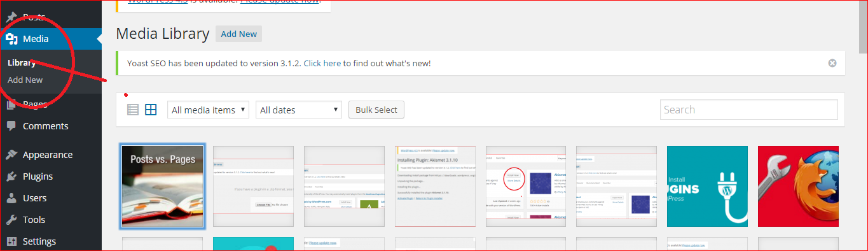The width and height of the screenshot is (868, 251).
Task: Choose Add New under Media submenu
Action: click(x=25, y=80)
